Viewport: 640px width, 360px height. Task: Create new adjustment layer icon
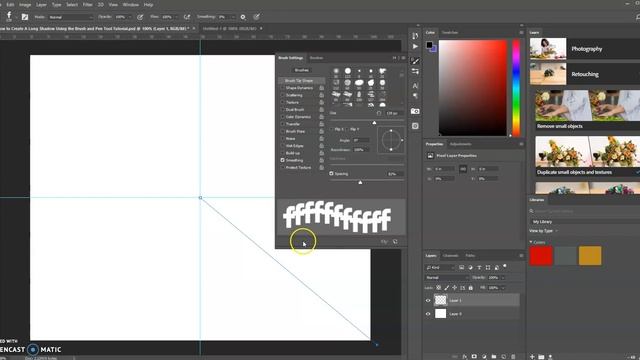point(484,357)
